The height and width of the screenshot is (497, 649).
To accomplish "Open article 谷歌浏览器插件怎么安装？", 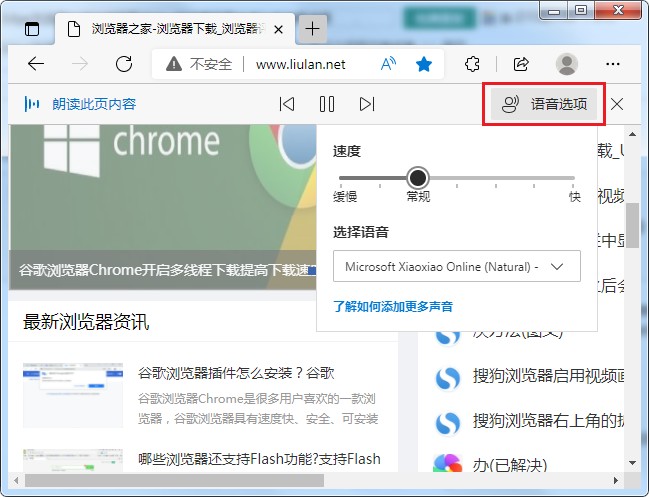I will (235, 372).
